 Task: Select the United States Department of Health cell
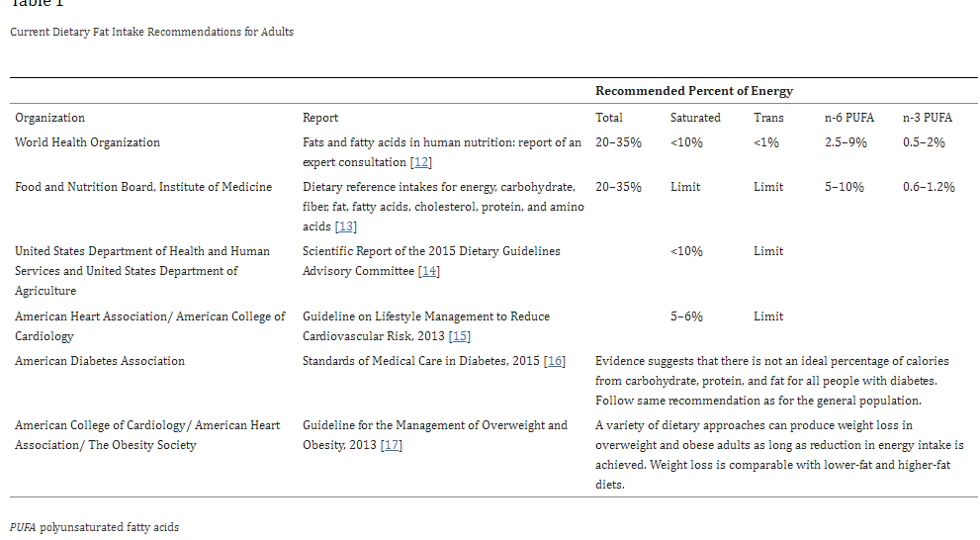pos(142,271)
